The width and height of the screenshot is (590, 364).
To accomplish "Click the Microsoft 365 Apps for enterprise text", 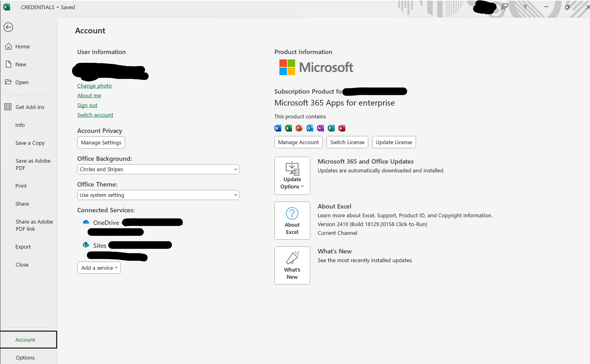I will tap(334, 103).
